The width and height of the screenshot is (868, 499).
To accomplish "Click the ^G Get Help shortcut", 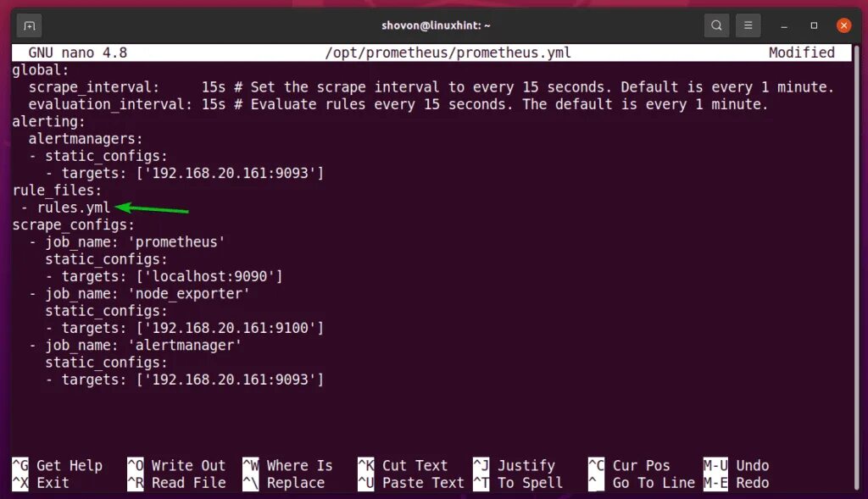I will [x=58, y=466].
